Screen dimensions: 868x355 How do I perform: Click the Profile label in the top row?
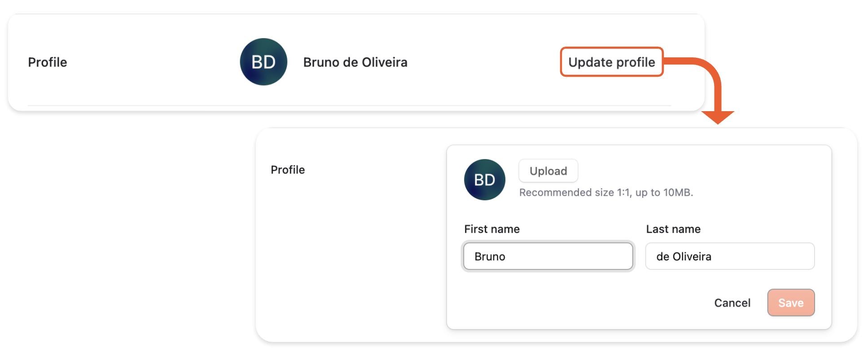pos(48,62)
